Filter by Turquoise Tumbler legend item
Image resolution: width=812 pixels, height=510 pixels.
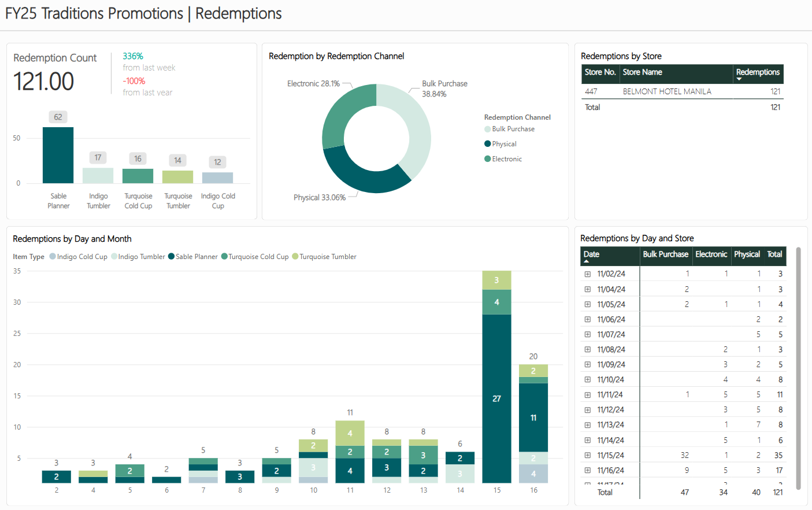(x=295, y=257)
